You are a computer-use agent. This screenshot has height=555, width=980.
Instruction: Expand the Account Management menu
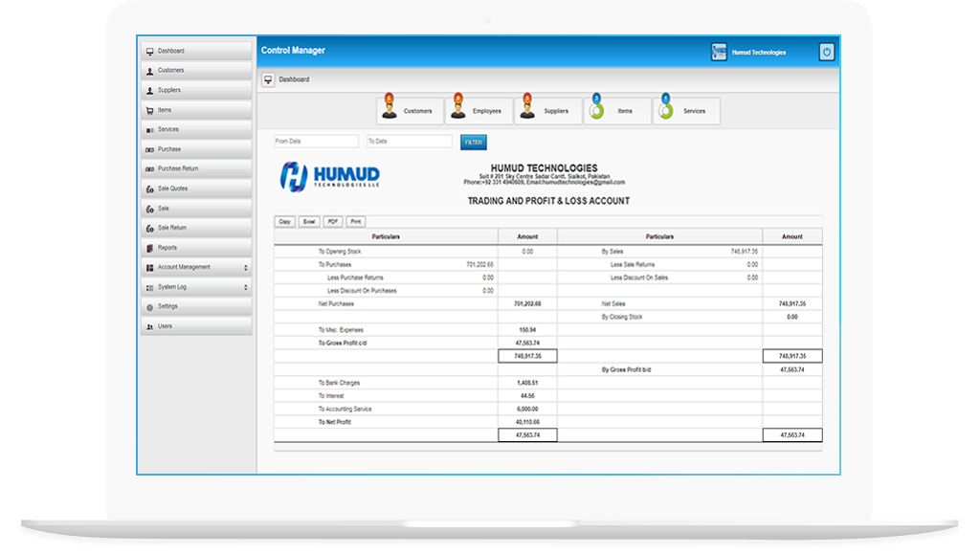196,268
